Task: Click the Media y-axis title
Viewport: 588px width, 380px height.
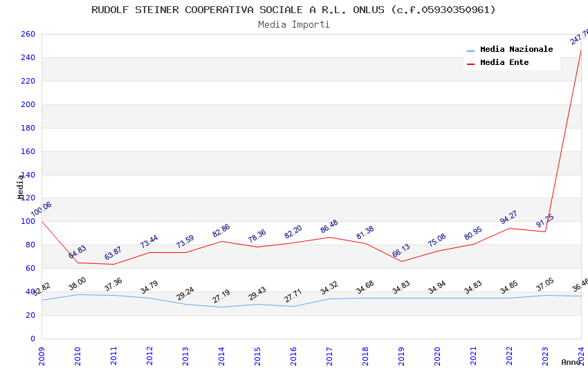Action: point(21,187)
